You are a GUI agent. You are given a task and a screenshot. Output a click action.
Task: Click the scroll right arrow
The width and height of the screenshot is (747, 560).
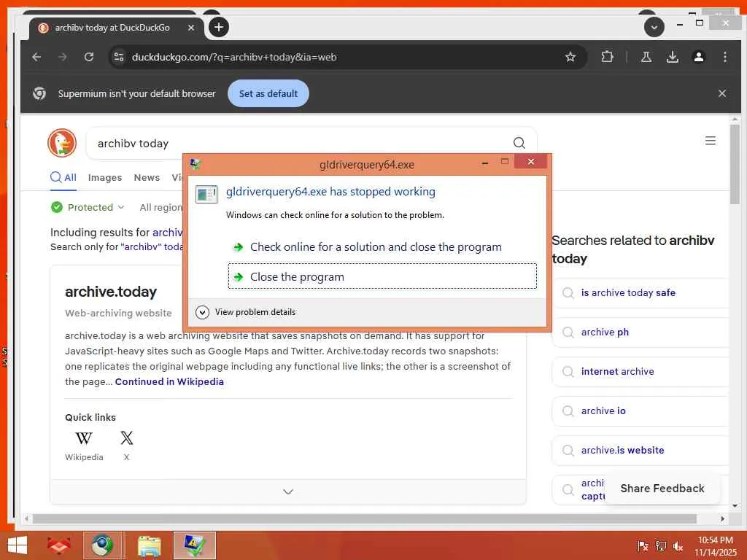click(x=723, y=518)
